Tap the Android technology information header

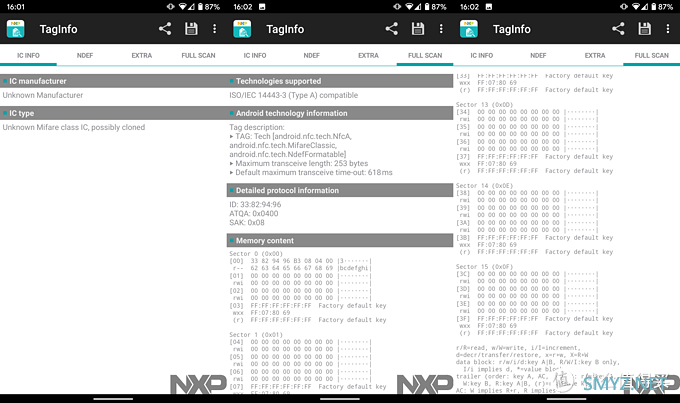tap(340, 113)
